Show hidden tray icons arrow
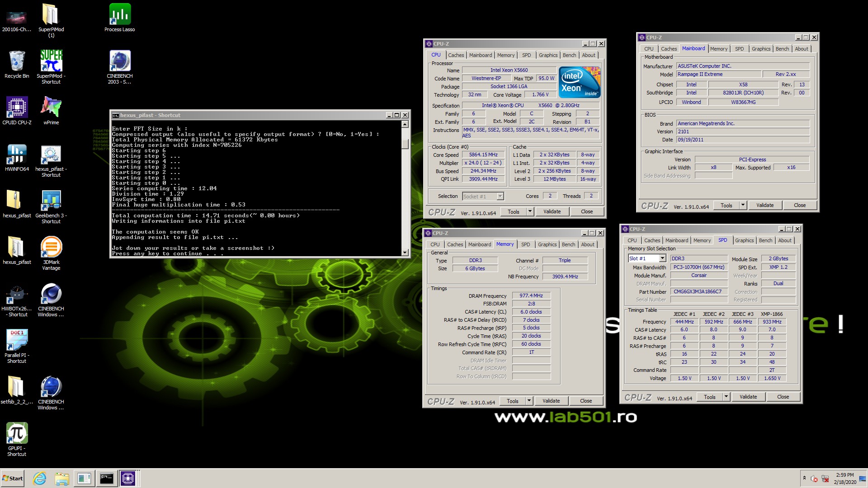The width and height of the screenshot is (868, 488). click(x=804, y=479)
